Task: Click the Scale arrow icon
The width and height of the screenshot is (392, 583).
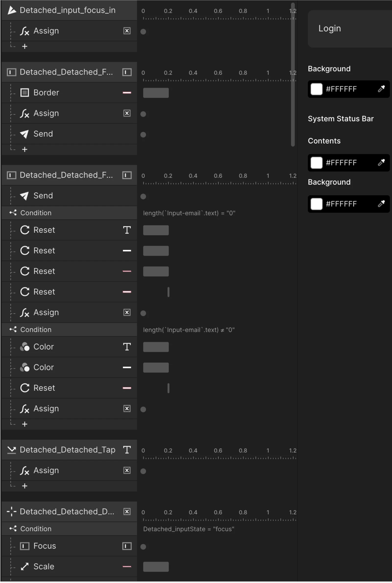Action: [x=24, y=567]
